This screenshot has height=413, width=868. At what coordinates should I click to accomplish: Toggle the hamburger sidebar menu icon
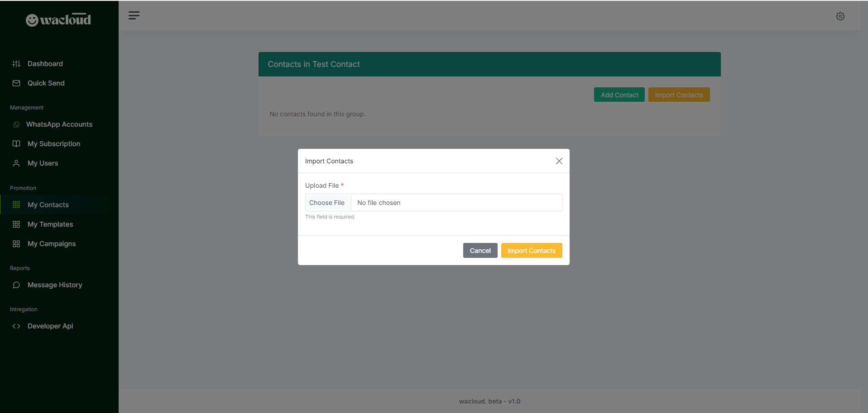coord(134,15)
